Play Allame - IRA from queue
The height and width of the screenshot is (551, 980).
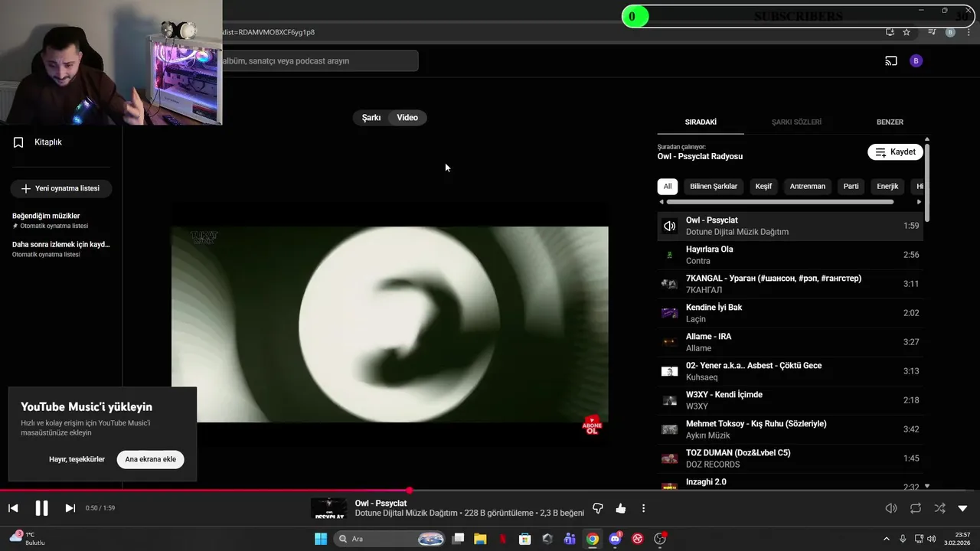click(790, 342)
